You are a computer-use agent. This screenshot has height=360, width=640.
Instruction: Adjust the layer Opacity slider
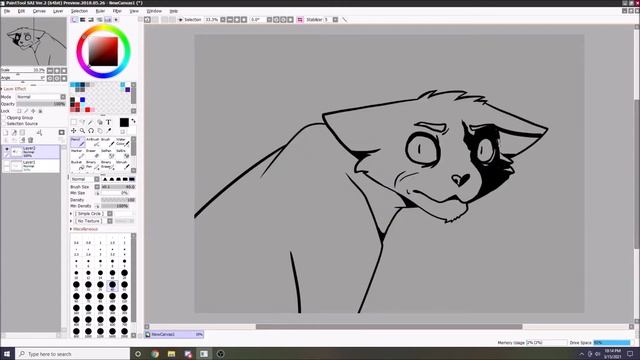[40, 104]
